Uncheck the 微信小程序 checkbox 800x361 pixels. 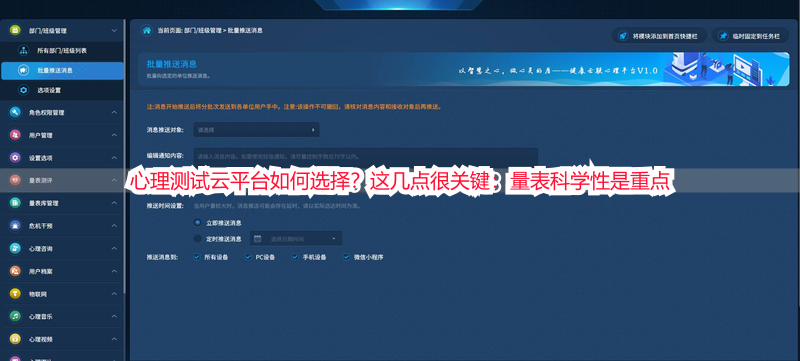pos(346,257)
